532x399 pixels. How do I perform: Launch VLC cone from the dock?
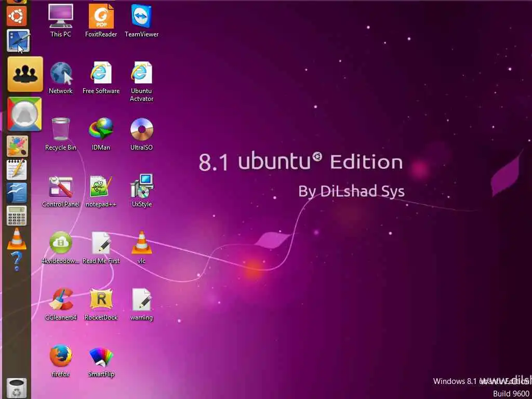(17, 239)
